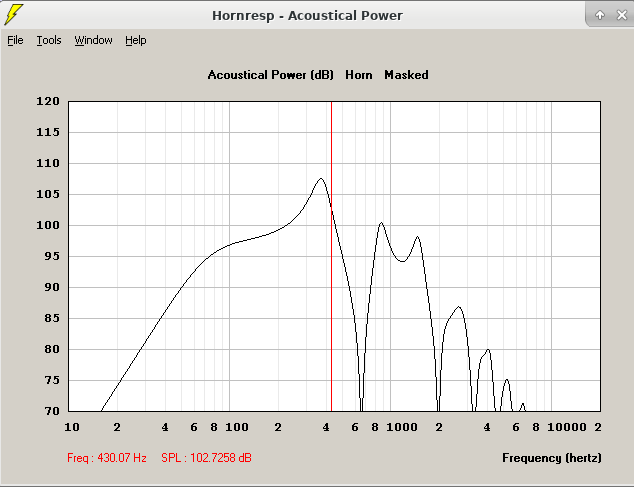Close the Acoustical Power window

click(621, 15)
